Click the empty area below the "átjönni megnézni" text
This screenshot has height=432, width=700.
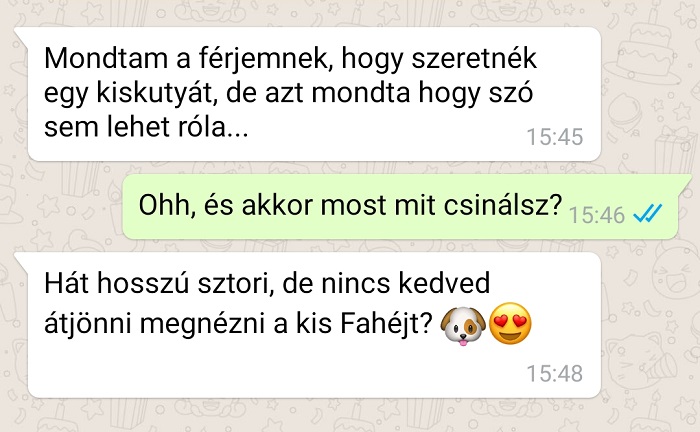(268, 368)
